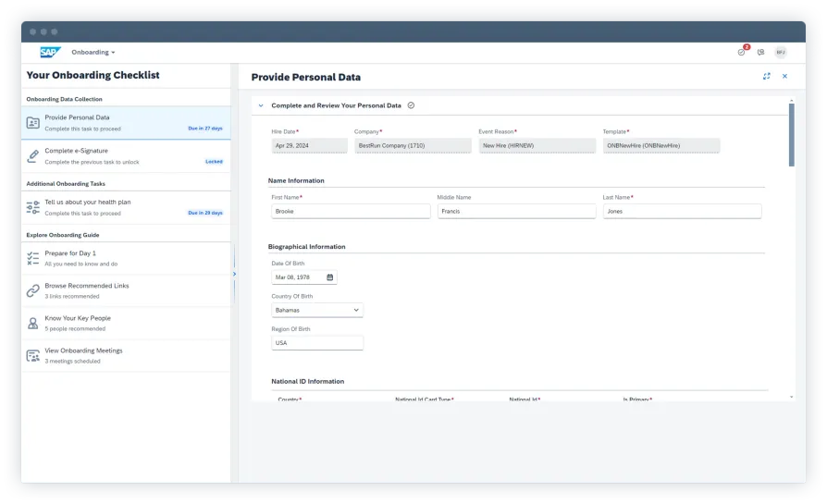This screenshot has width=827, height=504.
Task: Close the Provide Personal Data panel
Action: (784, 77)
